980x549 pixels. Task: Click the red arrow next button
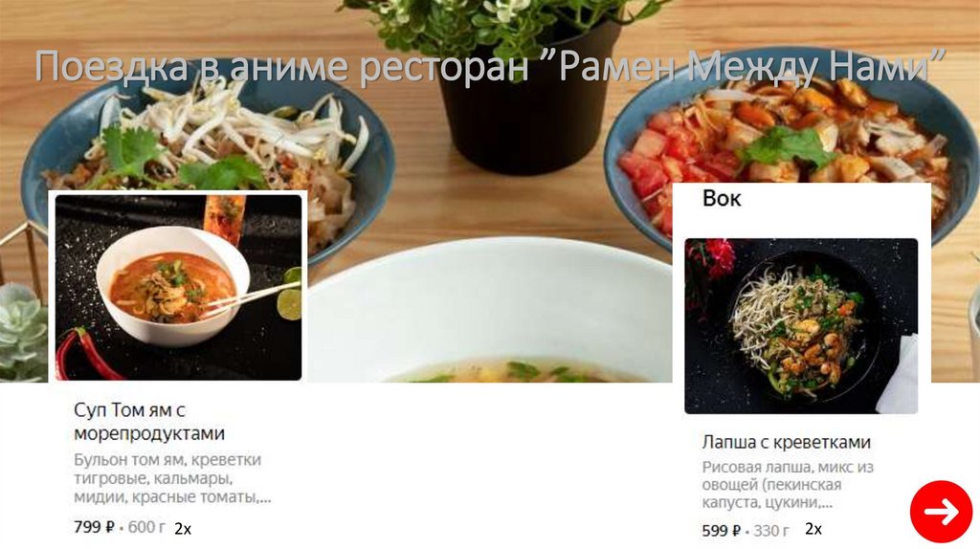941,512
